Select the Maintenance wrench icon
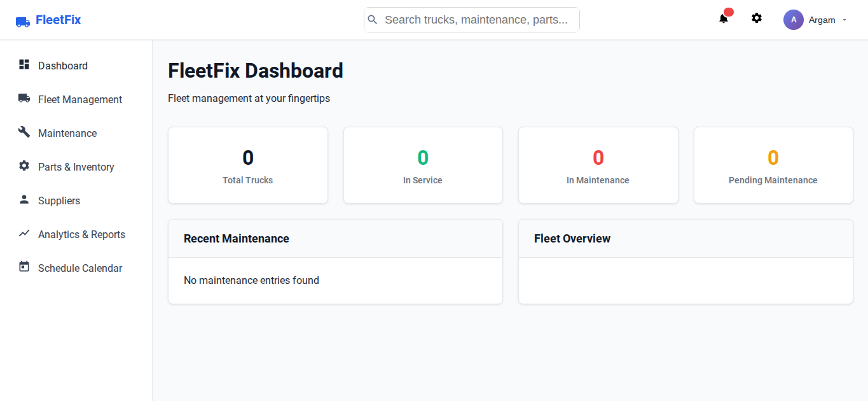 (24, 132)
